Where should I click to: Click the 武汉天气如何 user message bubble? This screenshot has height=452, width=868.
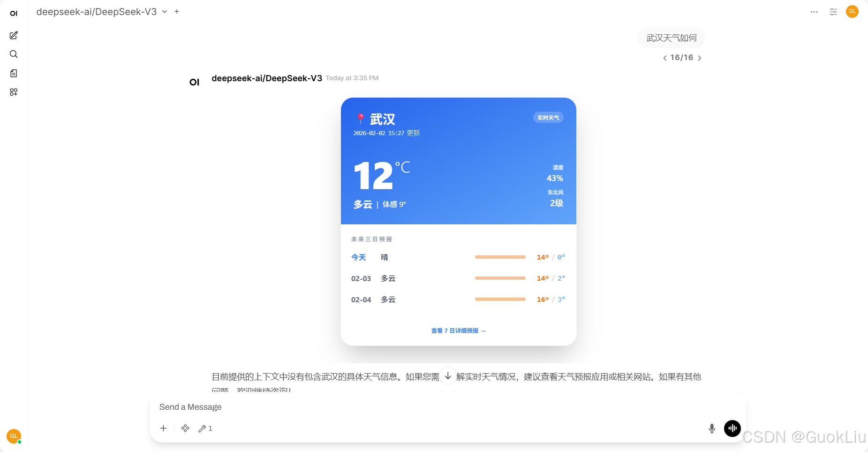tap(672, 38)
